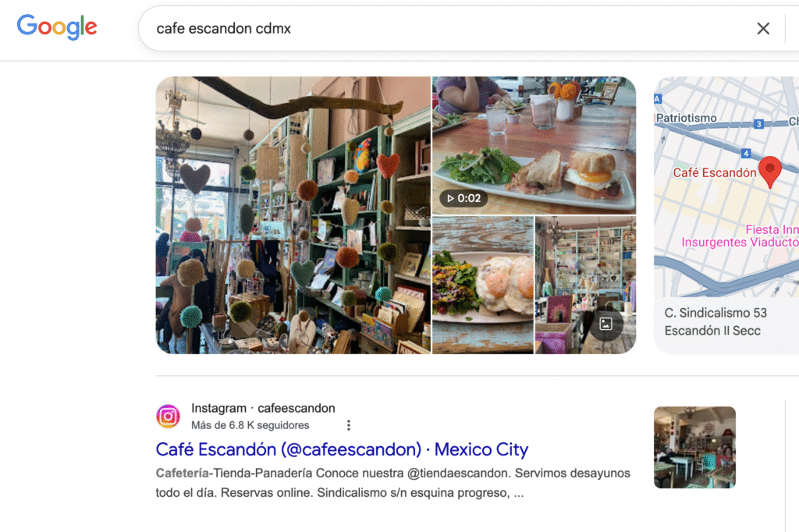The height and width of the screenshot is (532, 799).
Task: Open the three-dot menu beside seguidores
Action: 349,425
